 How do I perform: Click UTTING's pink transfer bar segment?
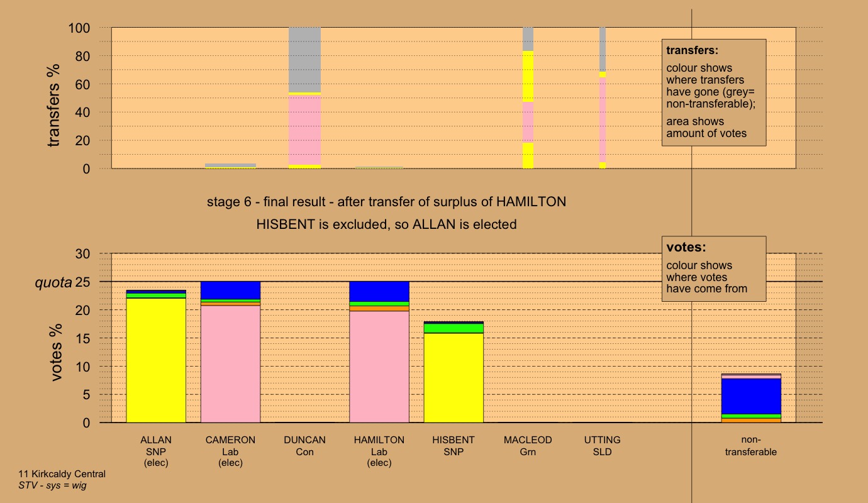(602, 119)
